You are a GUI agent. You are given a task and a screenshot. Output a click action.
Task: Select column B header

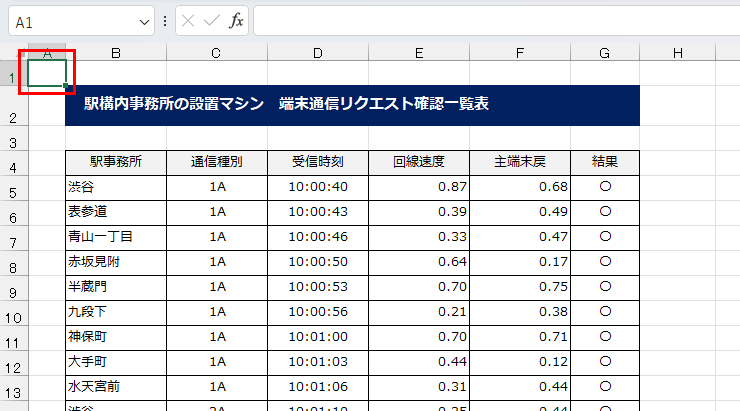[x=116, y=53]
